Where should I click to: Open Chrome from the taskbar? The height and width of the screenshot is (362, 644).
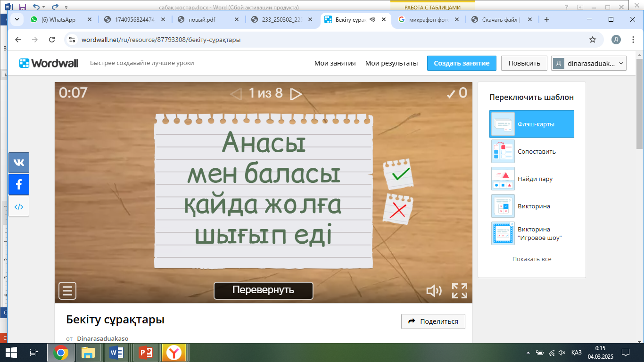[61, 352]
